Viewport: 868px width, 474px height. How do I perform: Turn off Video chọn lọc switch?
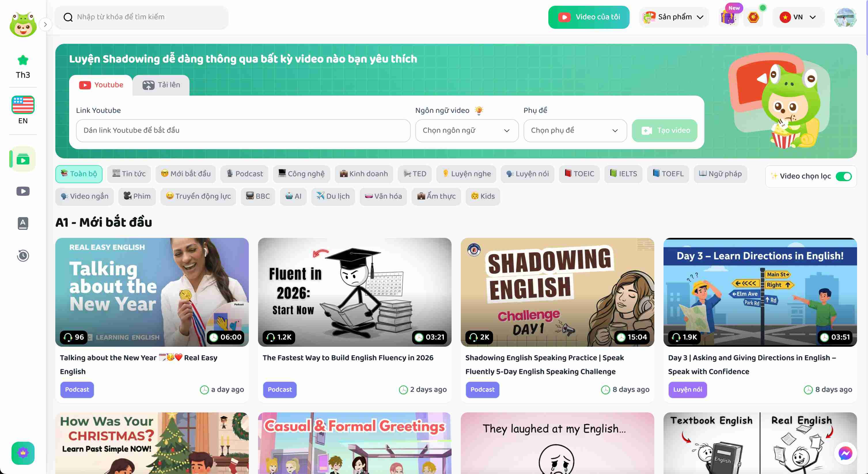(x=844, y=176)
